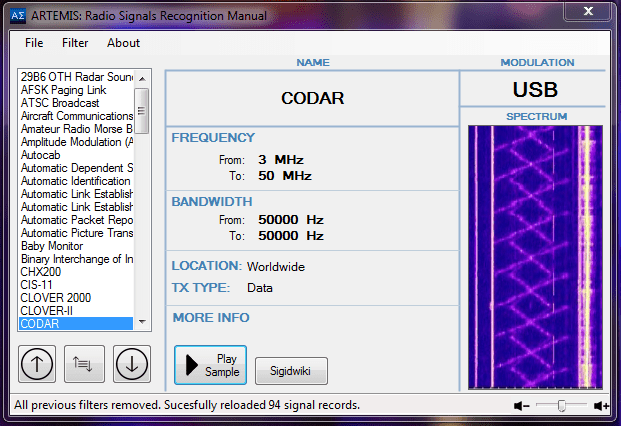Select ATSC Broadcast entry
This screenshot has height=426, width=621.
pos(76,103)
